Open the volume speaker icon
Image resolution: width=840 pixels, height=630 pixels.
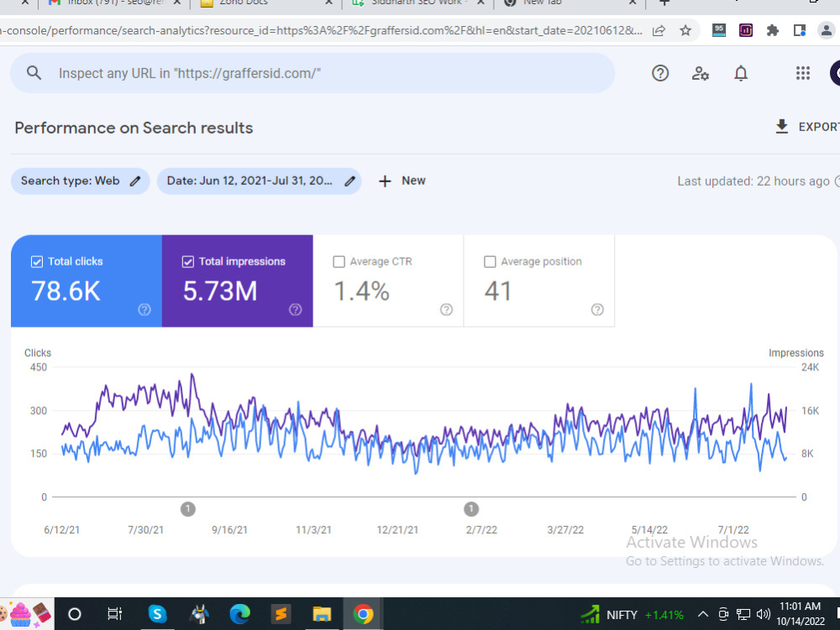pos(763,615)
